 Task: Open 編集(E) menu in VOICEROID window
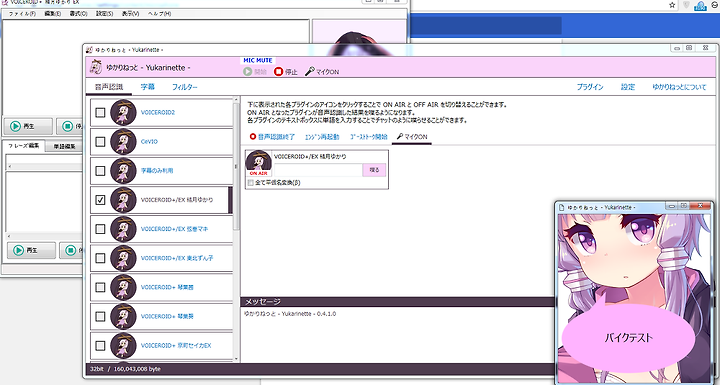(x=52, y=14)
